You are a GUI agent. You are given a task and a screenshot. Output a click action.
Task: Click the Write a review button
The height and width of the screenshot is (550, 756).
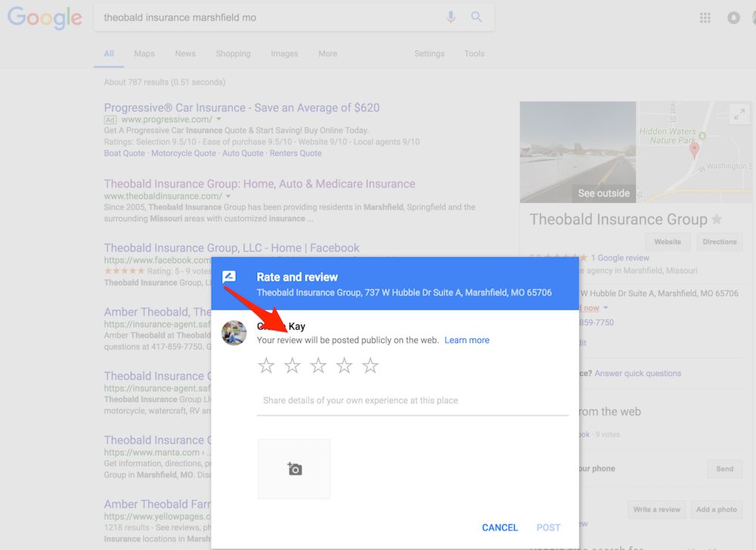(657, 509)
